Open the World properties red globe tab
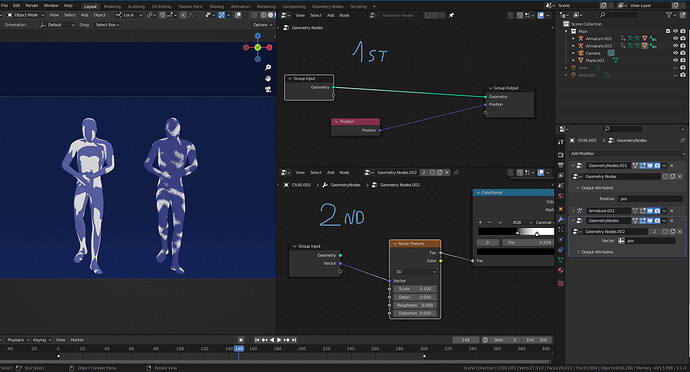 pos(561,196)
